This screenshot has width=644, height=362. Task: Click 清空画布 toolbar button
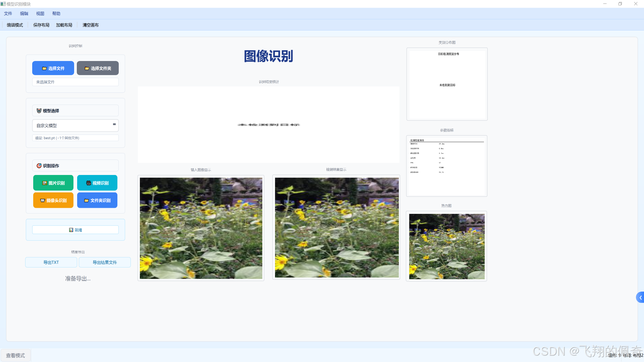tap(91, 25)
